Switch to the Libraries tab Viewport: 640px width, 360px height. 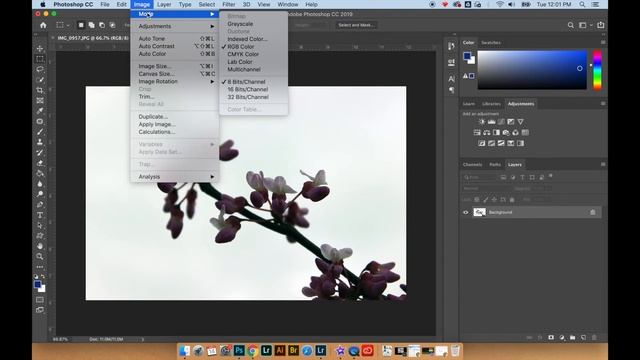491,104
